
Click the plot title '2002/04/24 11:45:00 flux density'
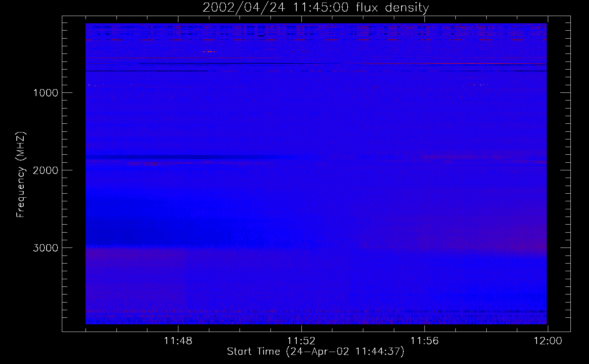(316, 8)
